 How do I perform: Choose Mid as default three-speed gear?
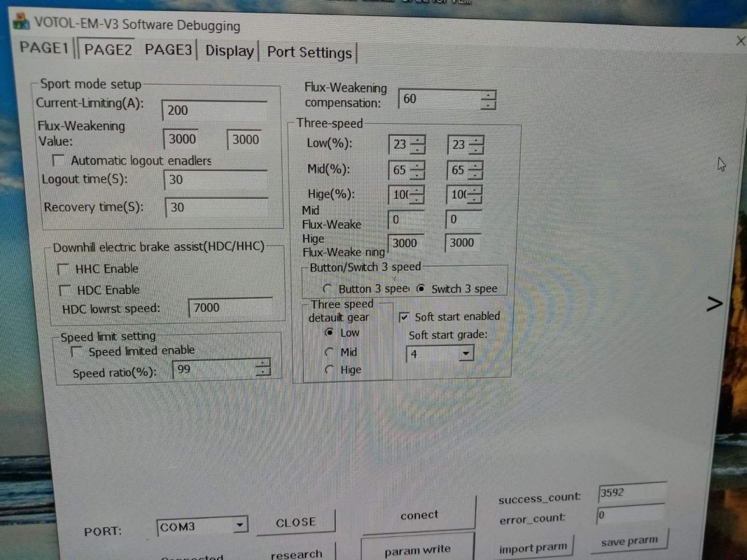point(329,352)
